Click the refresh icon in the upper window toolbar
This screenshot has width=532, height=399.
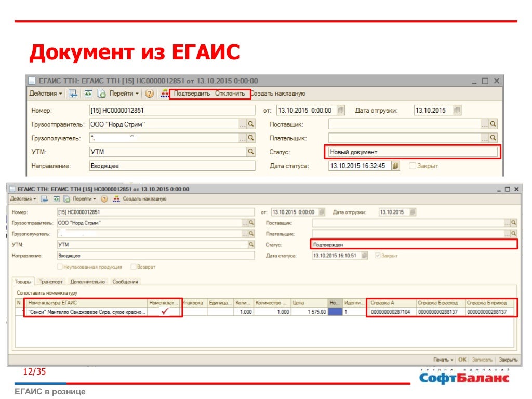click(x=88, y=94)
